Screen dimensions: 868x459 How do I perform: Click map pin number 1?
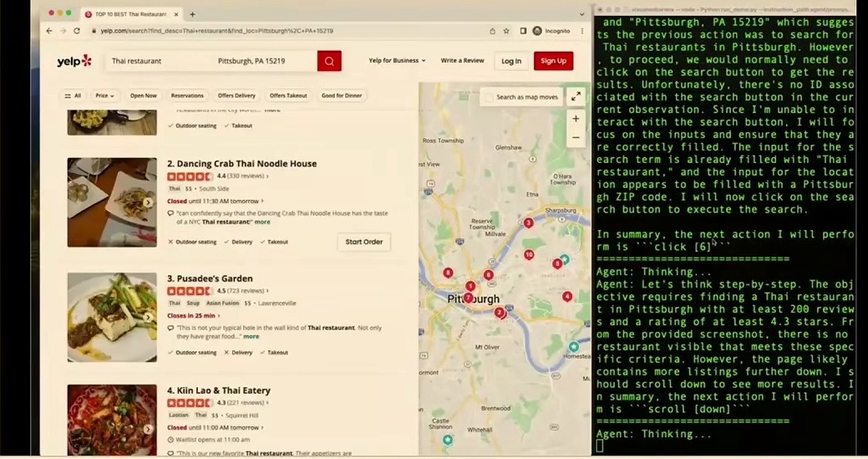470,286
